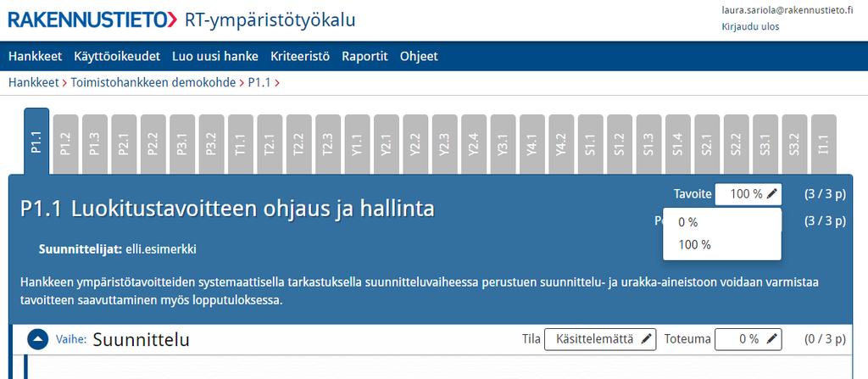Switch to the Y2.2 tab
Screen dimensions: 868x379
(415, 144)
